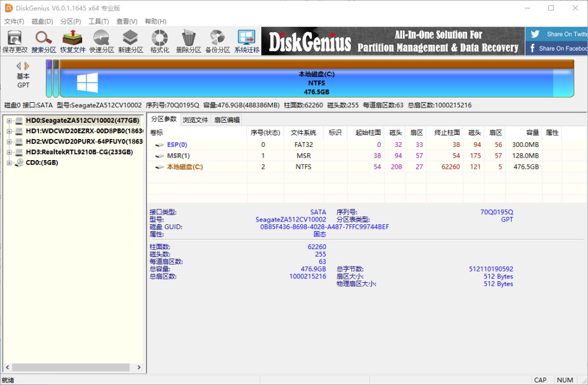The height and width of the screenshot is (385, 588).
Task: Click the CD0 optical drive icon
Action: pos(19,162)
